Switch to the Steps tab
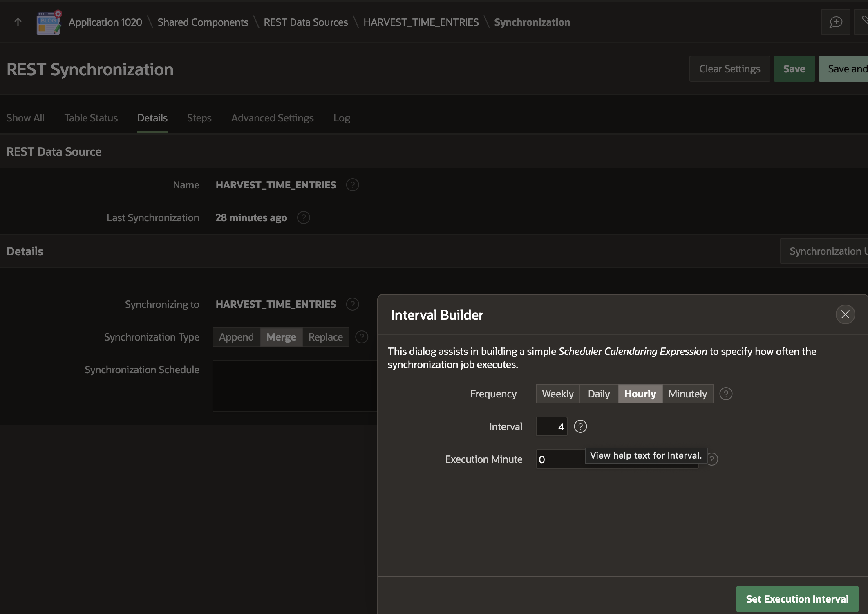The image size is (868, 614). (199, 117)
